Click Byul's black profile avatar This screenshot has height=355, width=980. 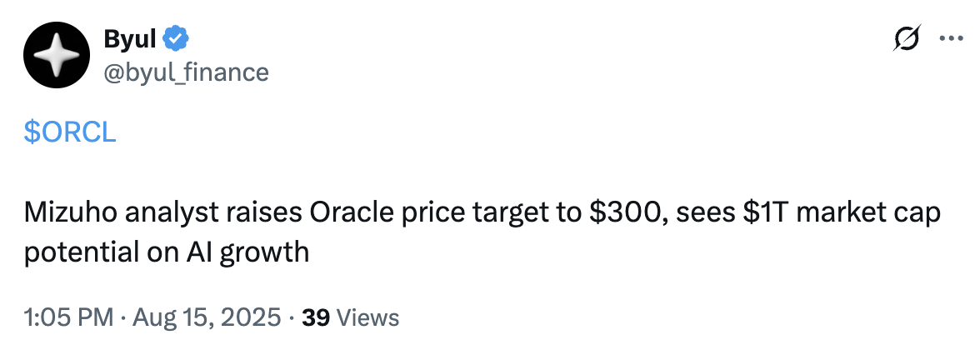57,56
